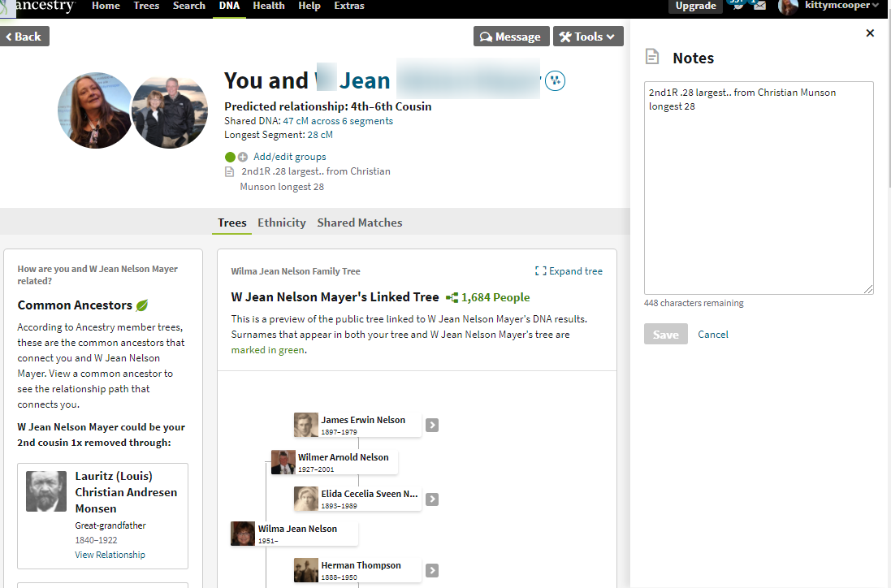The height and width of the screenshot is (588, 891).
Task: Open the mail envelope icon in header
Action: (x=759, y=6)
